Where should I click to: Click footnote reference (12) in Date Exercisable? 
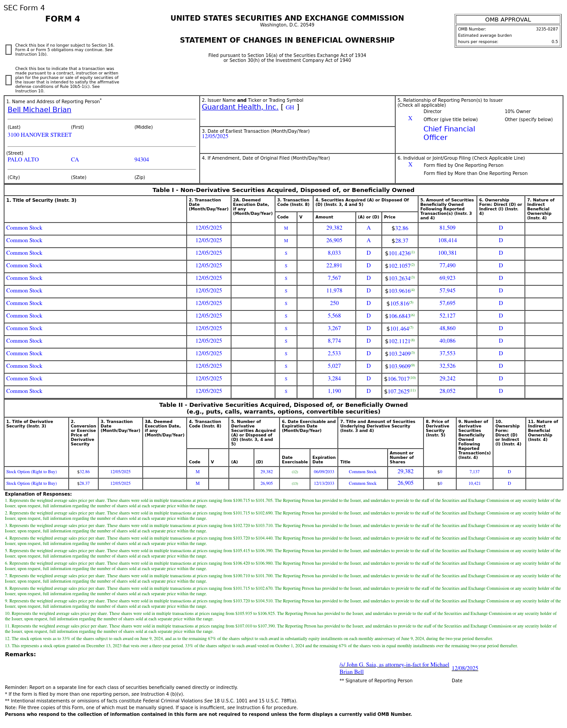[295, 472]
